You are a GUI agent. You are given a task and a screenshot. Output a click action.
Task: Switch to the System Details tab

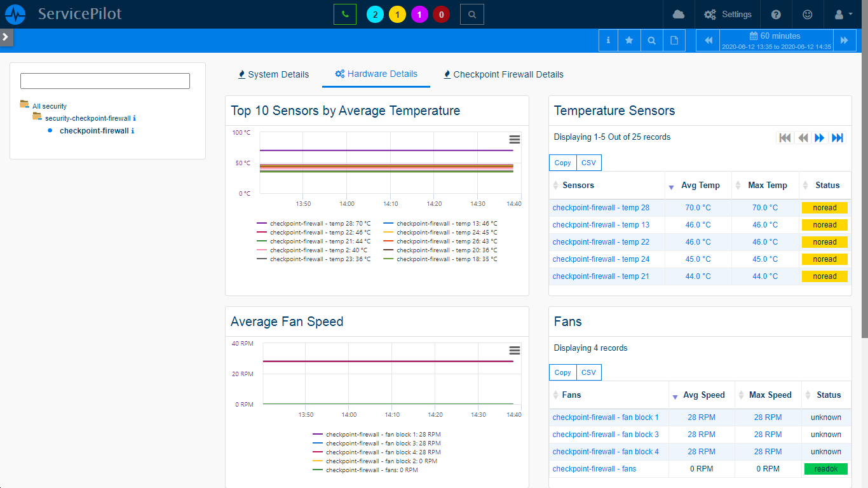click(x=273, y=74)
